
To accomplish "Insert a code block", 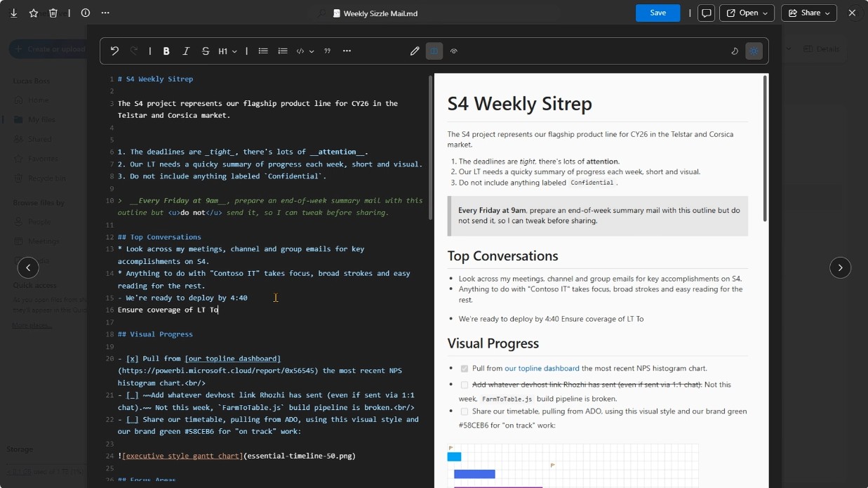I will click(300, 51).
